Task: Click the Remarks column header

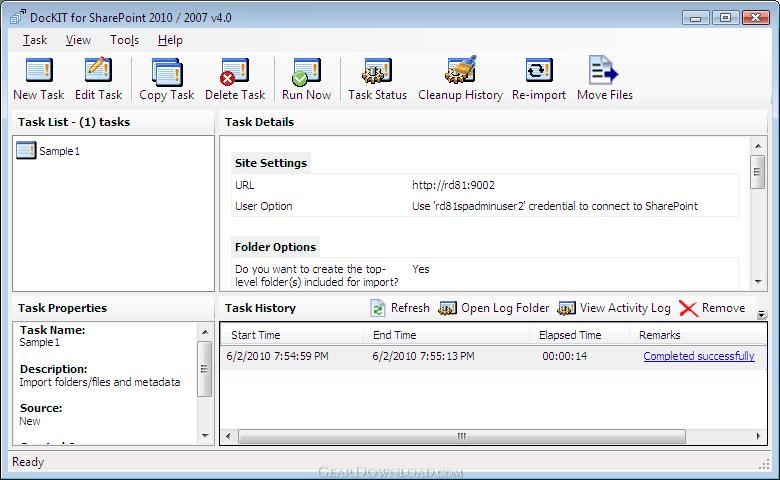Action: [x=698, y=335]
